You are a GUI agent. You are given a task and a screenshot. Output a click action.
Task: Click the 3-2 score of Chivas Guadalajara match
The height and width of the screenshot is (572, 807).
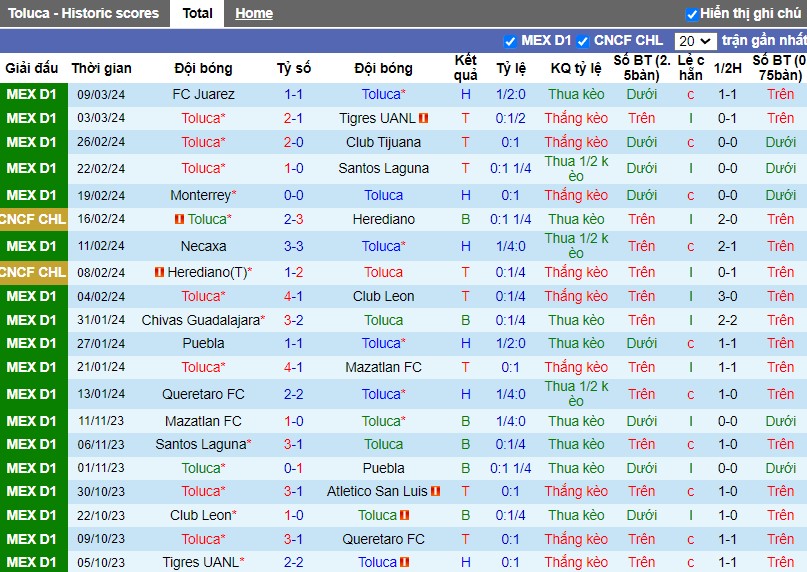293,320
